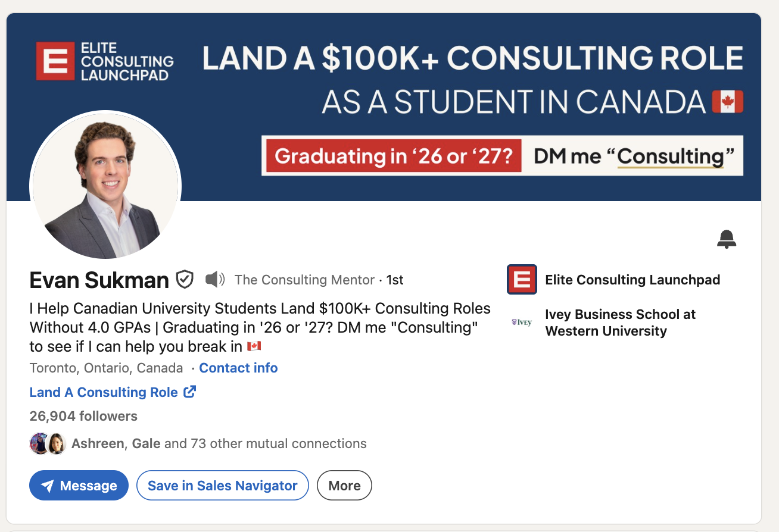Click the external link arrow icon
Viewport: 779px width, 532px height.
190,392
